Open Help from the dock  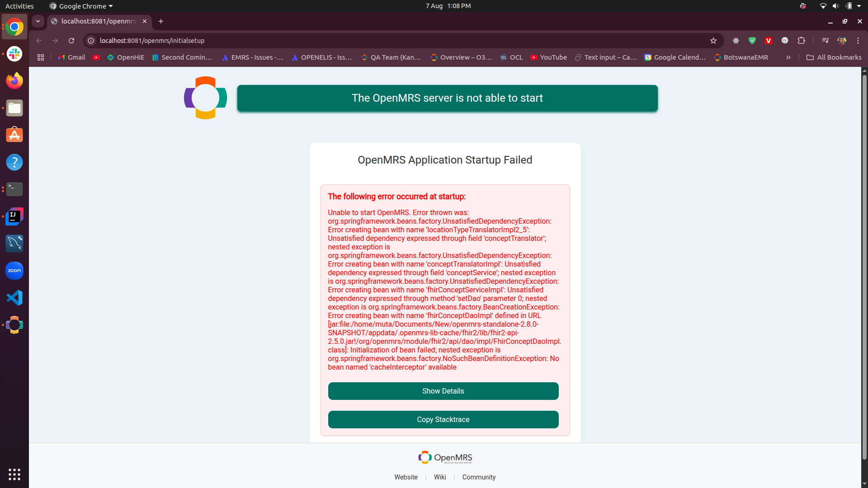(x=14, y=162)
